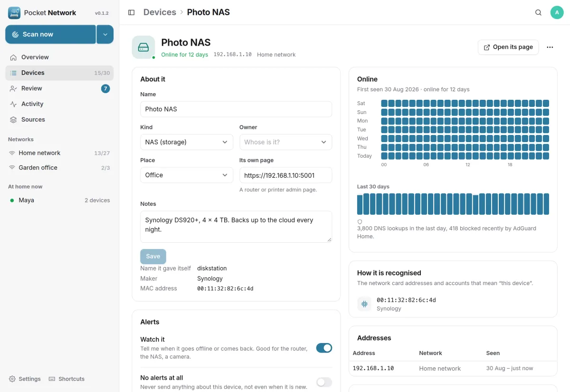Go to the Devices list
570x392 pixels.
point(59,73)
